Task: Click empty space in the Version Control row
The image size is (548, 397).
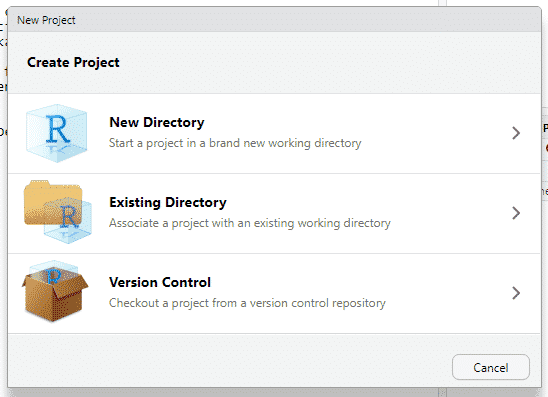Action: [447, 293]
